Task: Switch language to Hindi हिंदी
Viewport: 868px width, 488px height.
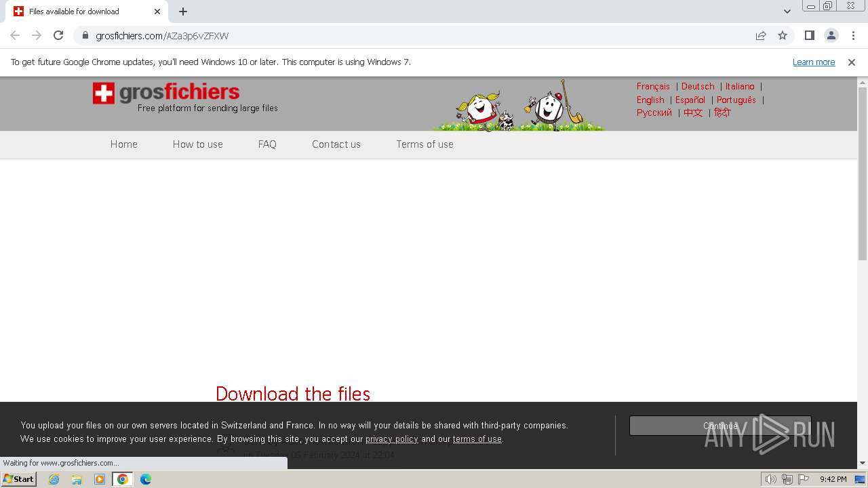Action: point(722,113)
